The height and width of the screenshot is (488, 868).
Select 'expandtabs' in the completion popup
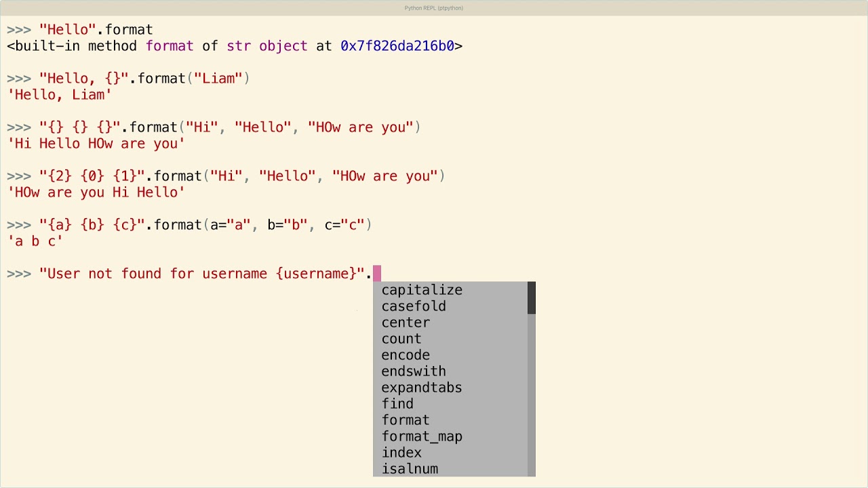(422, 388)
